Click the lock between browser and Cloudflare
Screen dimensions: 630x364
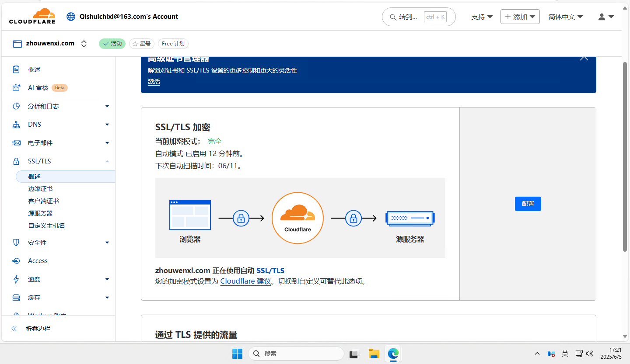(241, 218)
